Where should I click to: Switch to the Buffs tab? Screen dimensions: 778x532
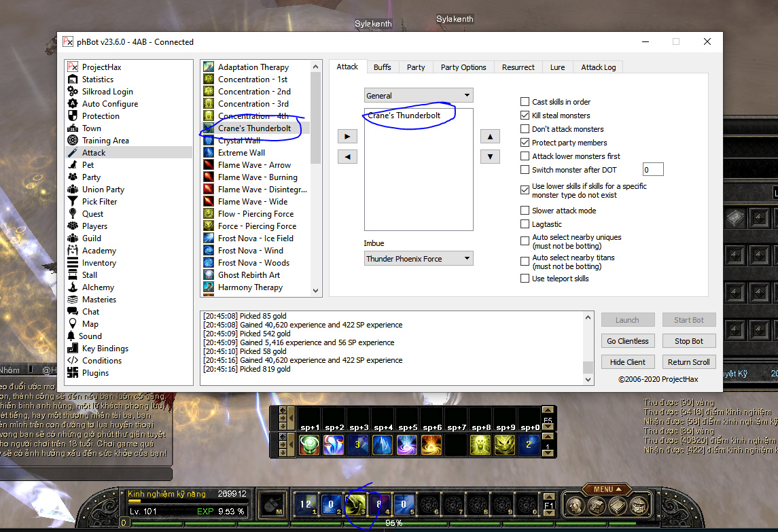383,67
